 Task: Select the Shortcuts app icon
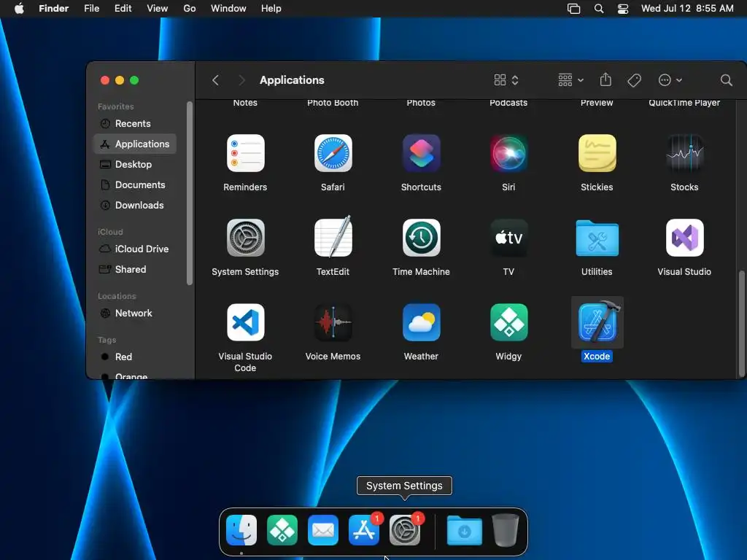(x=421, y=153)
